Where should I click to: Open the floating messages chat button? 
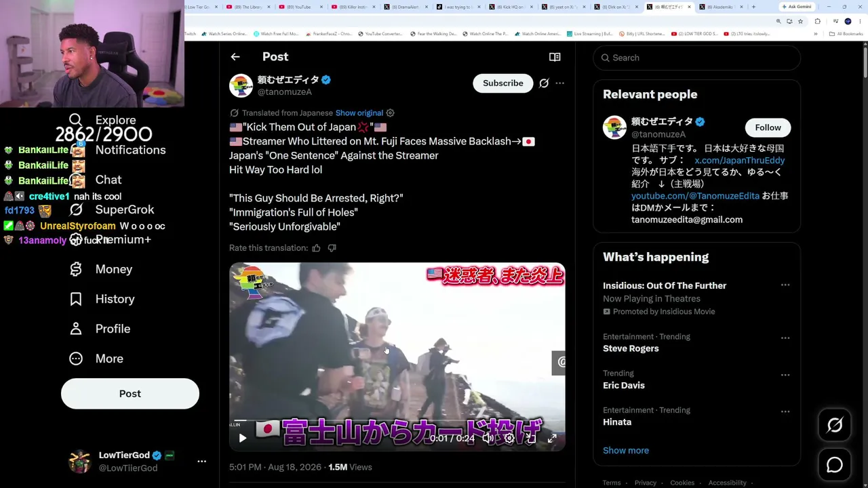(x=835, y=465)
